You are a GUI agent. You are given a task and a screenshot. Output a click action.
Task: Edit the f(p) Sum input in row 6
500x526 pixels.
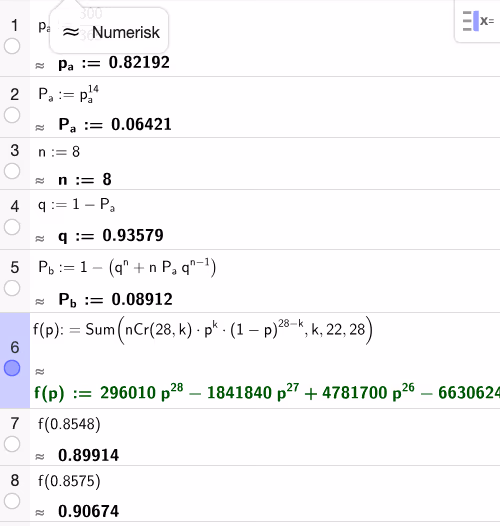[203, 330]
